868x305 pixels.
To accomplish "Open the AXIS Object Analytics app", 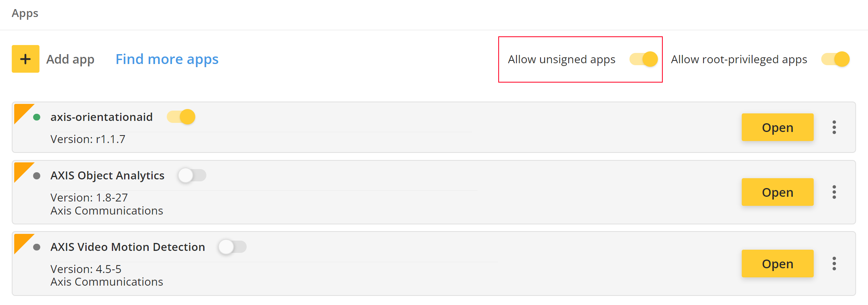I will pos(777,192).
